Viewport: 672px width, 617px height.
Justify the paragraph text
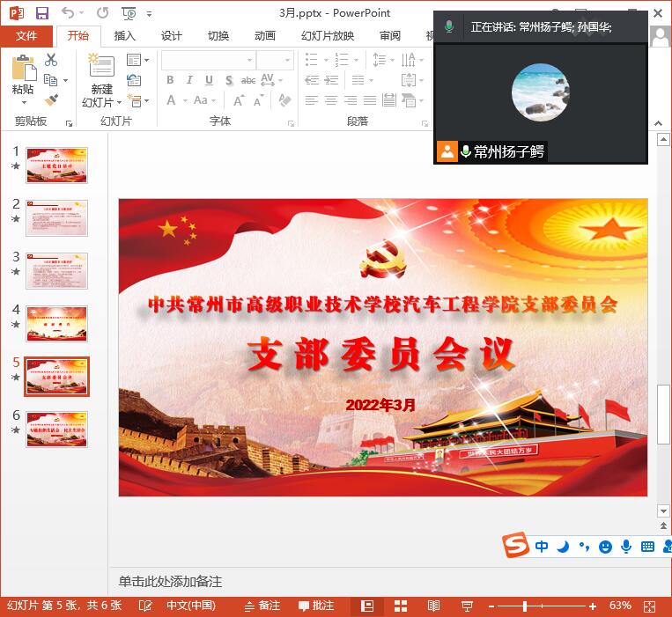(x=370, y=100)
